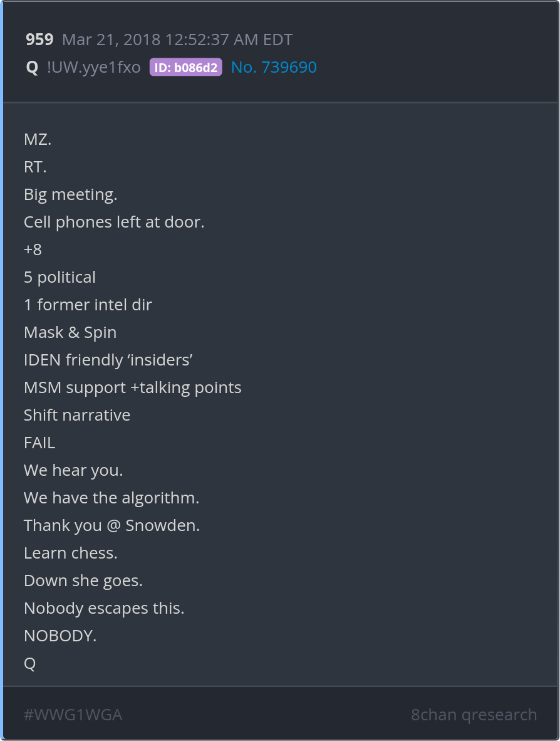Screen dimensions: 560x741
Task: Click the tripcode !UW.yye1fxo
Action: tap(94, 68)
